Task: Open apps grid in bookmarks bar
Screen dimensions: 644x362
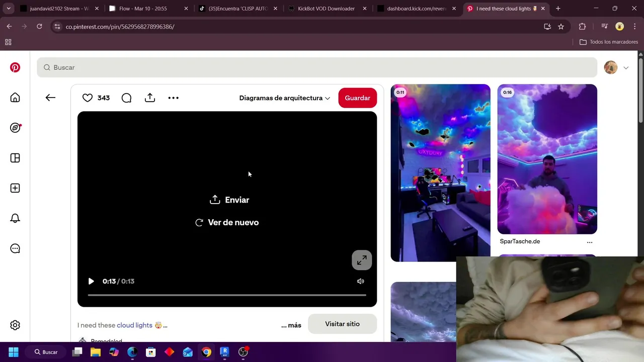Action: (8, 42)
